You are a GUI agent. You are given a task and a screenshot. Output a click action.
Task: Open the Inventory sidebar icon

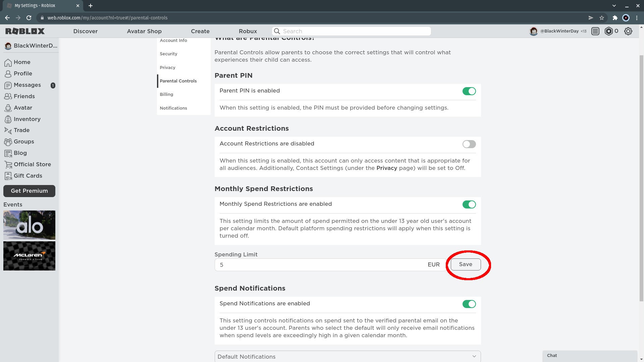pos(8,119)
